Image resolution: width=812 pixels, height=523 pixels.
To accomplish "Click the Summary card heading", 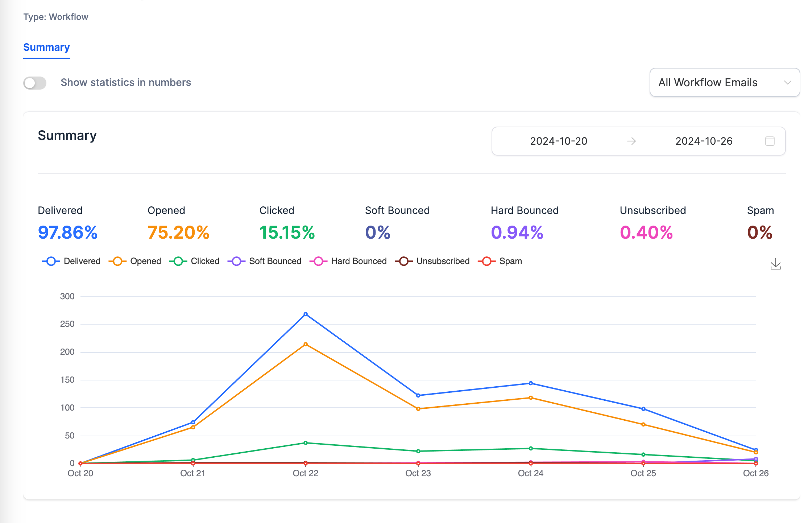I will [x=67, y=136].
